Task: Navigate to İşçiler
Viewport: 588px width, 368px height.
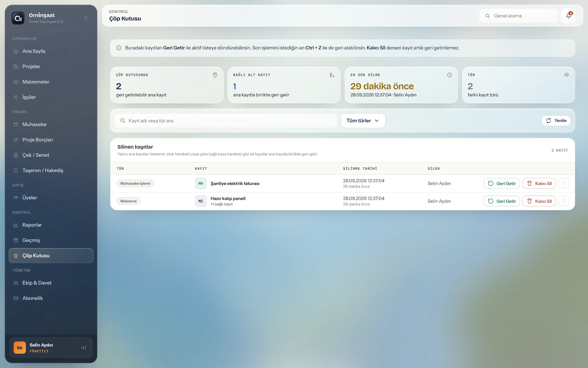Action: 51,97
